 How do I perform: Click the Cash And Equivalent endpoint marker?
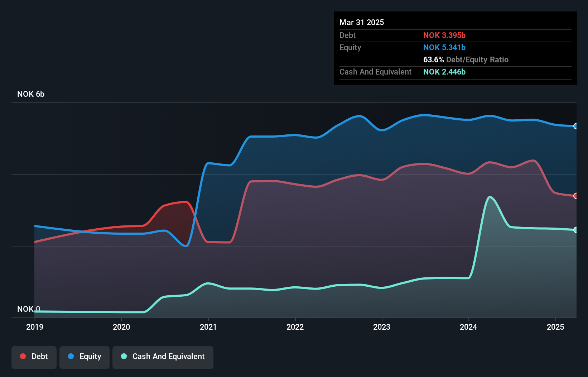pyautogui.click(x=575, y=230)
